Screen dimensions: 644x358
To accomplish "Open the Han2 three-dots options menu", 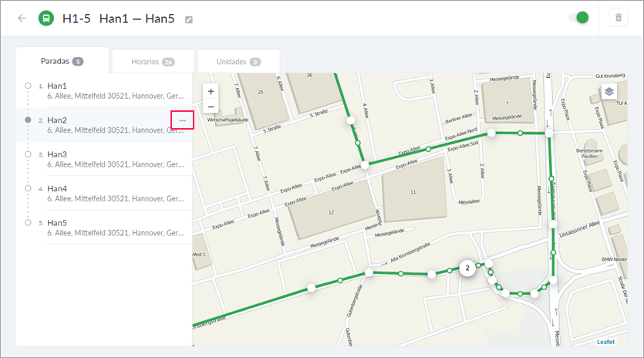I will pyautogui.click(x=182, y=120).
